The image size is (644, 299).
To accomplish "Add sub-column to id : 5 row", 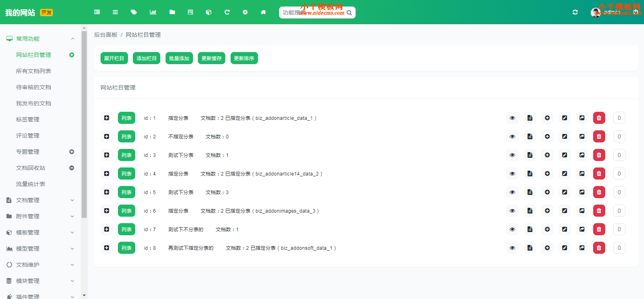I will coord(547,192).
